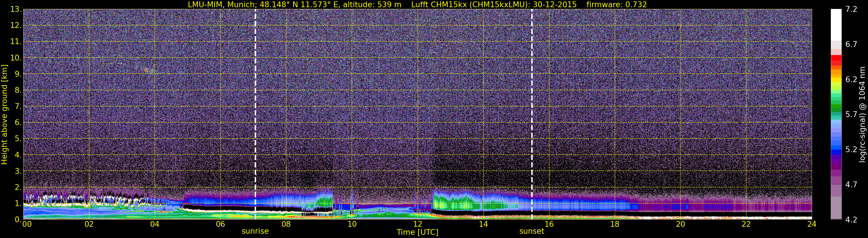The height and width of the screenshot is (238, 868).
Task: Click the time axis tick label '12'
Action: coord(417,224)
